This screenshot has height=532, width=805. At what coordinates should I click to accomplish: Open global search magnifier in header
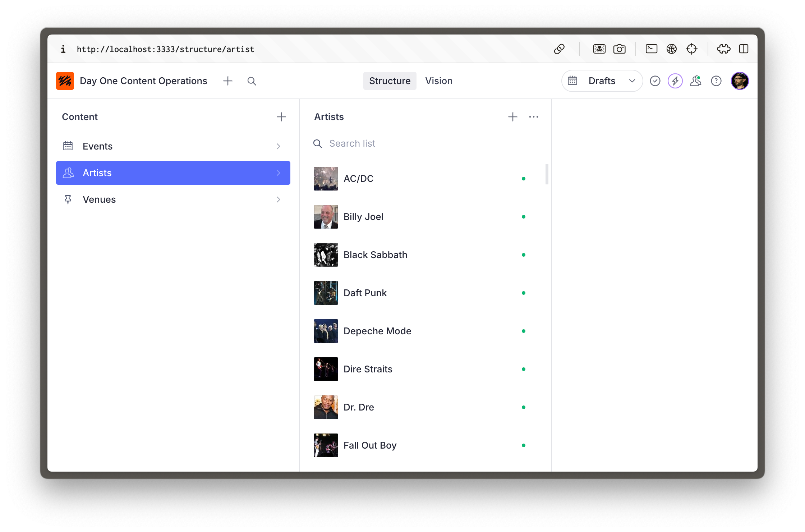tap(252, 81)
